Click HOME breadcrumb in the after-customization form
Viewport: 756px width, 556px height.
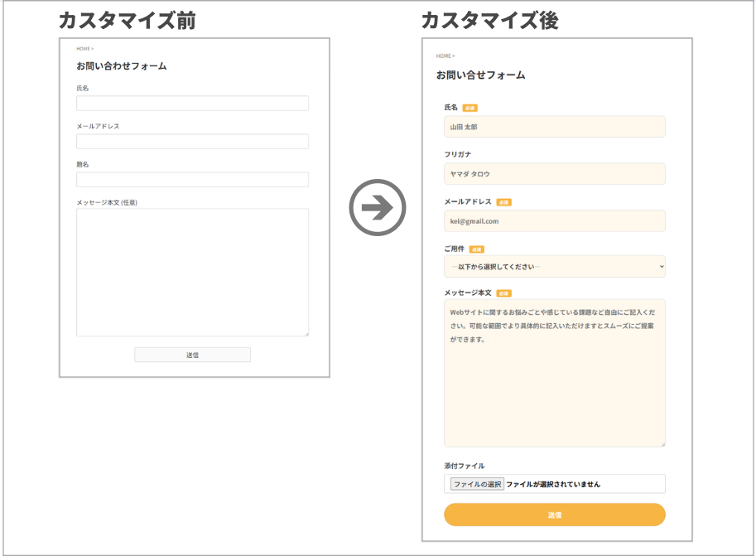tap(443, 56)
